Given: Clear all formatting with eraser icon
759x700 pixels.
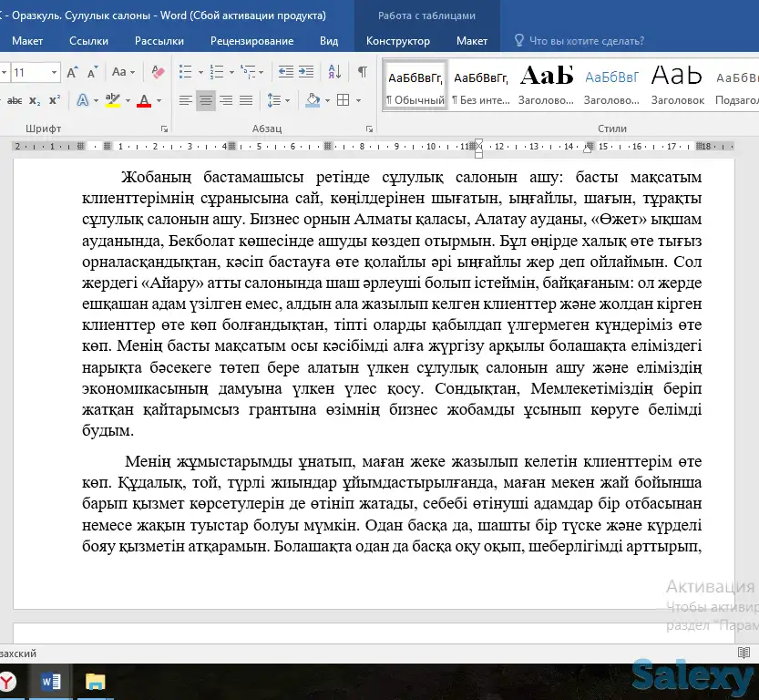Looking at the screenshot, I should (x=159, y=72).
